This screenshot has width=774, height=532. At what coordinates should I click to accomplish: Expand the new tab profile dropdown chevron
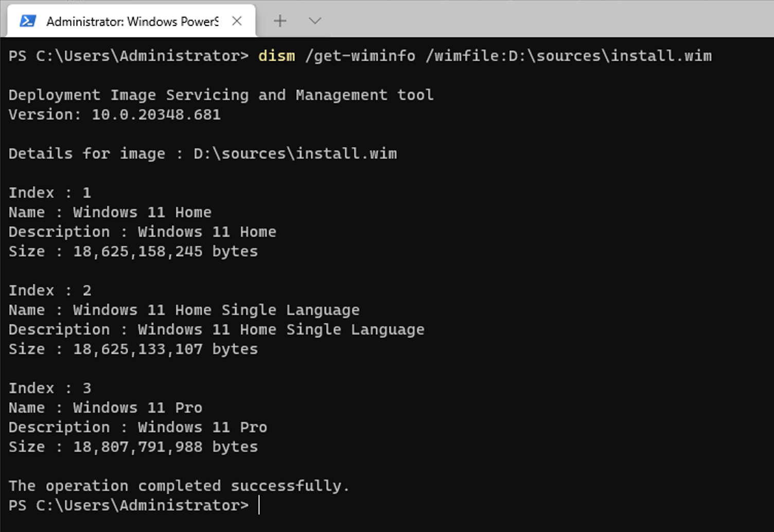point(315,21)
